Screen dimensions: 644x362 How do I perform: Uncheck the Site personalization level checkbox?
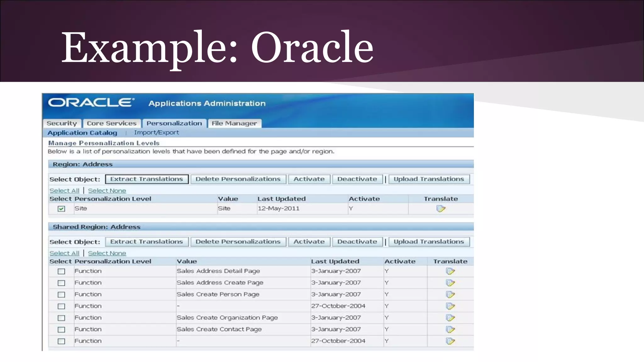pos(61,209)
